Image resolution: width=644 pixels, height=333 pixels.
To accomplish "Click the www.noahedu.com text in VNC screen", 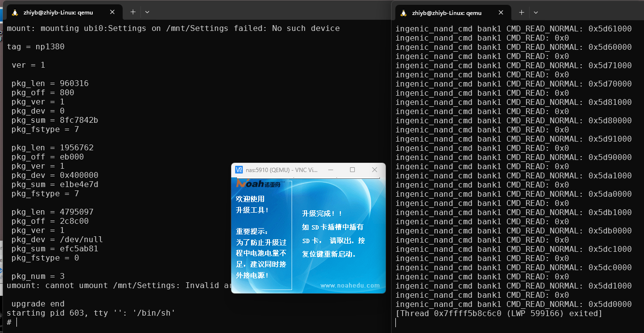I will 350,286.
